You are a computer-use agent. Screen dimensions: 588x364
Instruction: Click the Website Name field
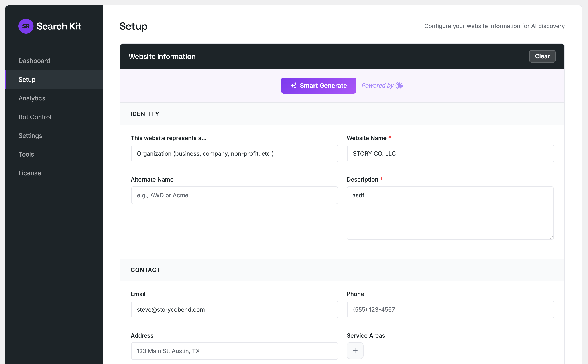click(x=450, y=153)
